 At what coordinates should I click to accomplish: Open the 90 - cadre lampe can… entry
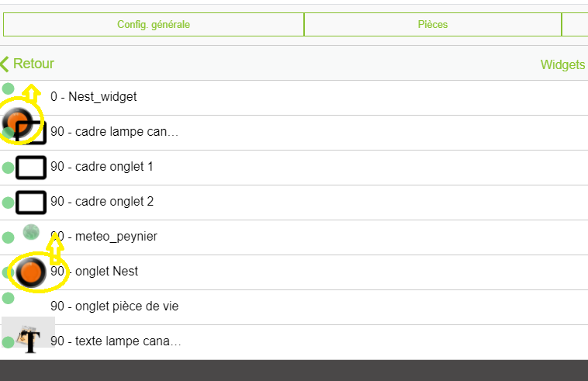115,132
